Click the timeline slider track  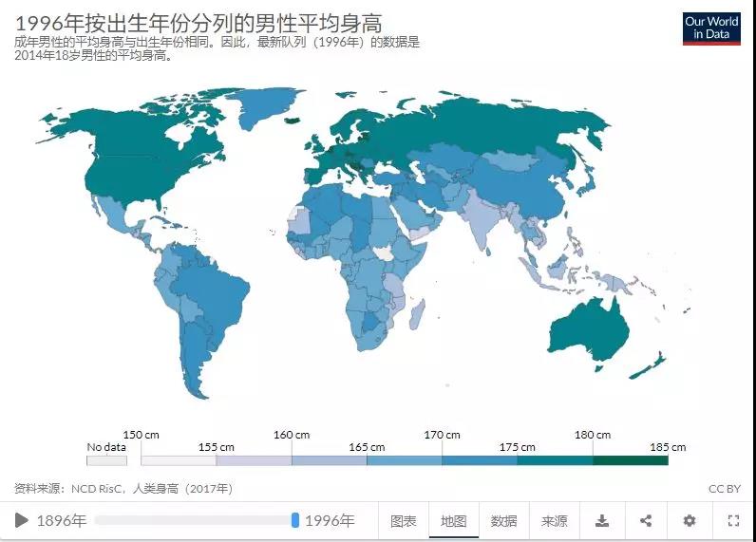click(196, 520)
